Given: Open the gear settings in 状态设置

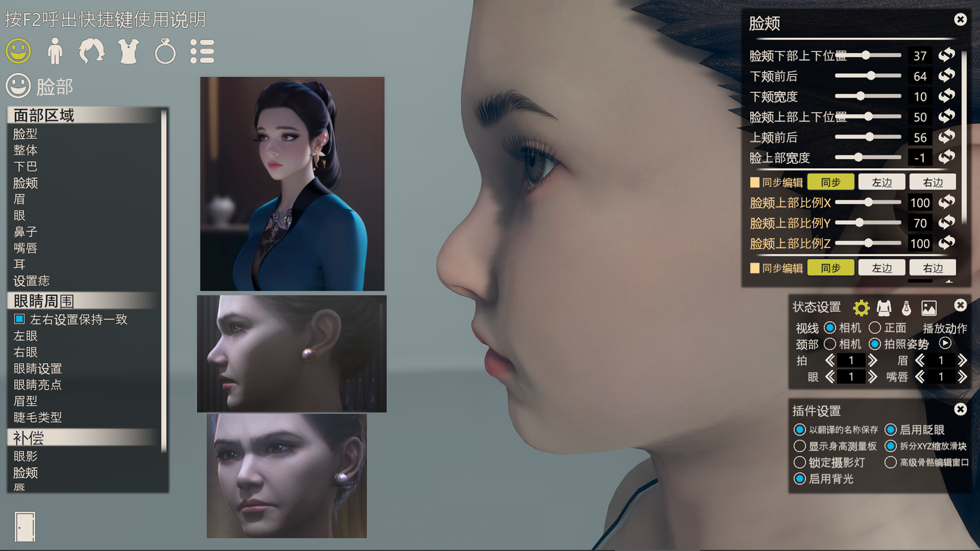Looking at the screenshot, I should point(861,308).
